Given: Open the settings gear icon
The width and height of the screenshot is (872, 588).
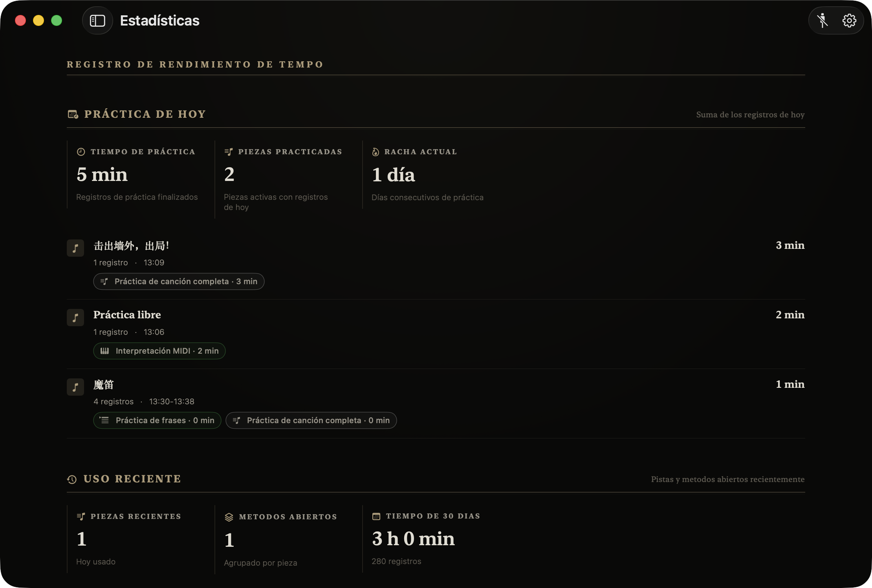Looking at the screenshot, I should pos(849,20).
